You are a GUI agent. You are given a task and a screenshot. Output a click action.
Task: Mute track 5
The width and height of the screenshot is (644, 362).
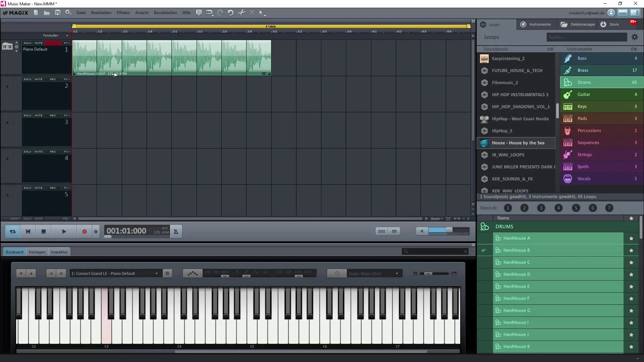tap(39, 188)
